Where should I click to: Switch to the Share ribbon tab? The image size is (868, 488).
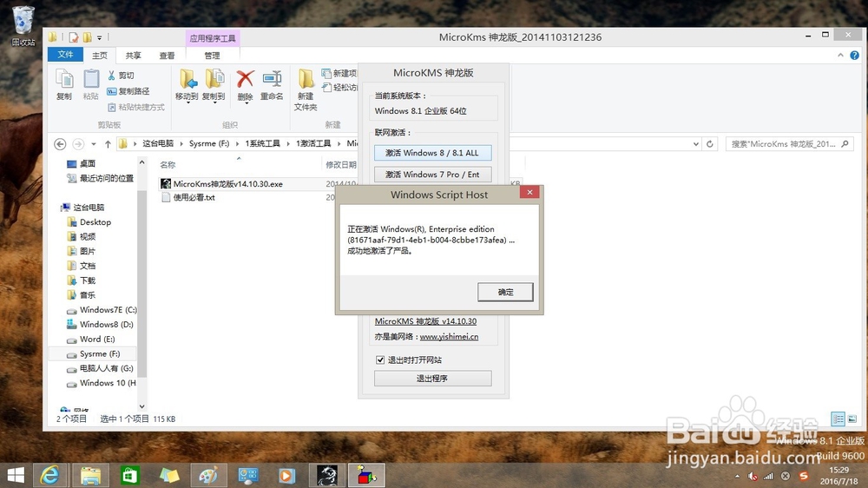click(133, 56)
